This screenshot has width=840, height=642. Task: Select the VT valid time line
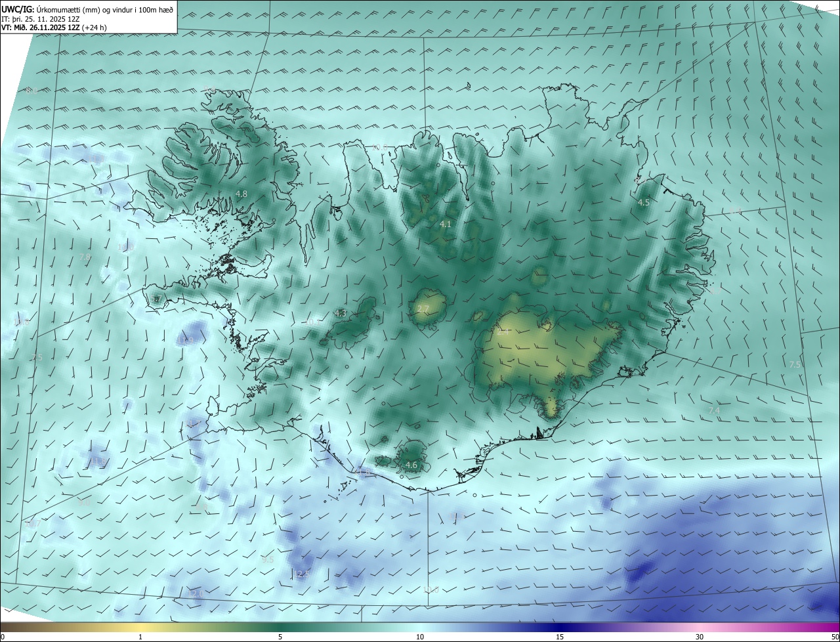[54, 28]
